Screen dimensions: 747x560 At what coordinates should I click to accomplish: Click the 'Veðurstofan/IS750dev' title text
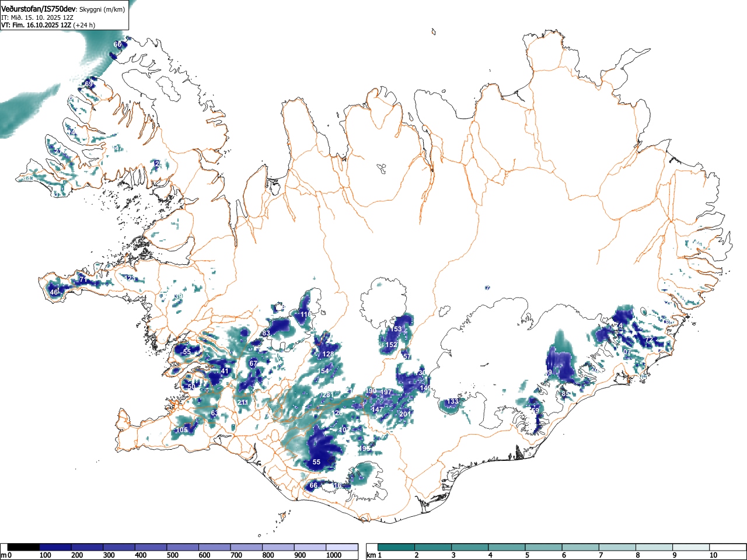tap(39, 9)
